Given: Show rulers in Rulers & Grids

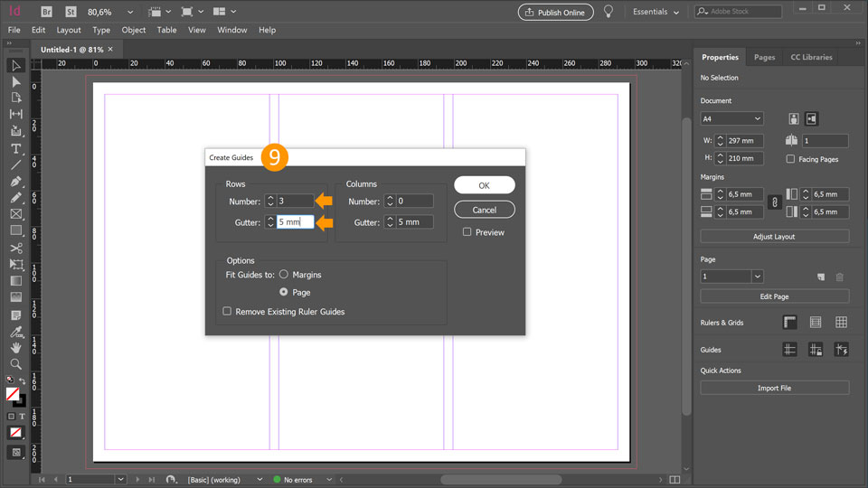Looking at the screenshot, I should point(790,322).
